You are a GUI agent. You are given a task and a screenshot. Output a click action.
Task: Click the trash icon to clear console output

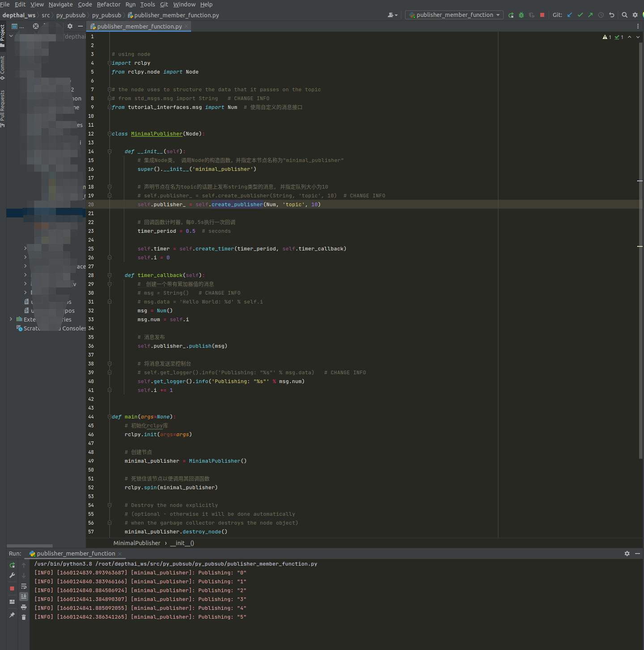[24, 617]
